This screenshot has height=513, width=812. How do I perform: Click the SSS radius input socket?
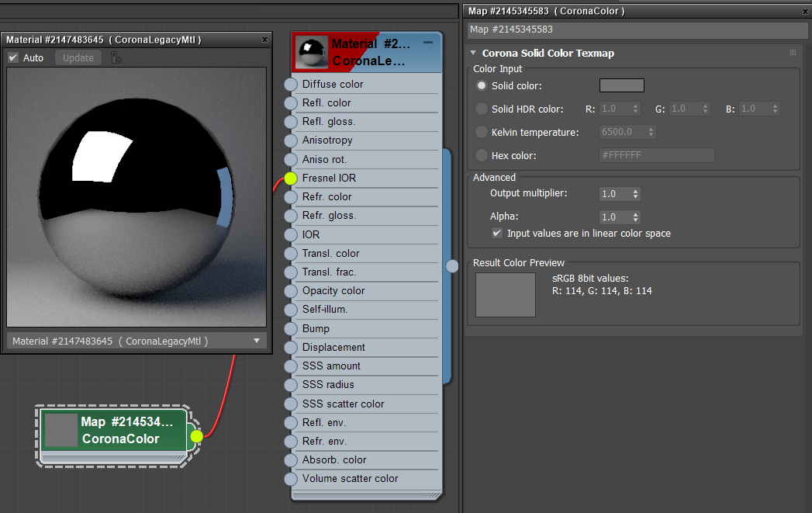pos(291,384)
